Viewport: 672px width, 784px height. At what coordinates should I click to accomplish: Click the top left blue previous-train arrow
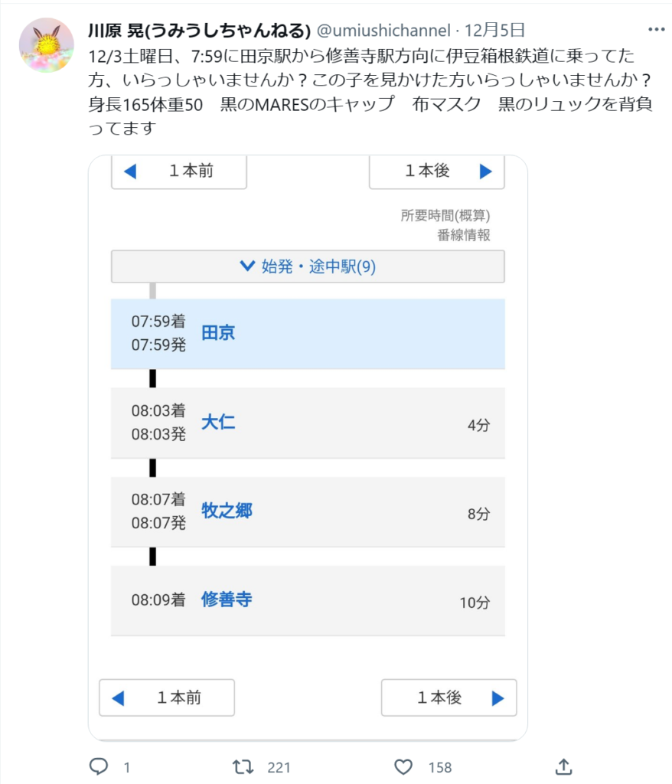[130, 171]
